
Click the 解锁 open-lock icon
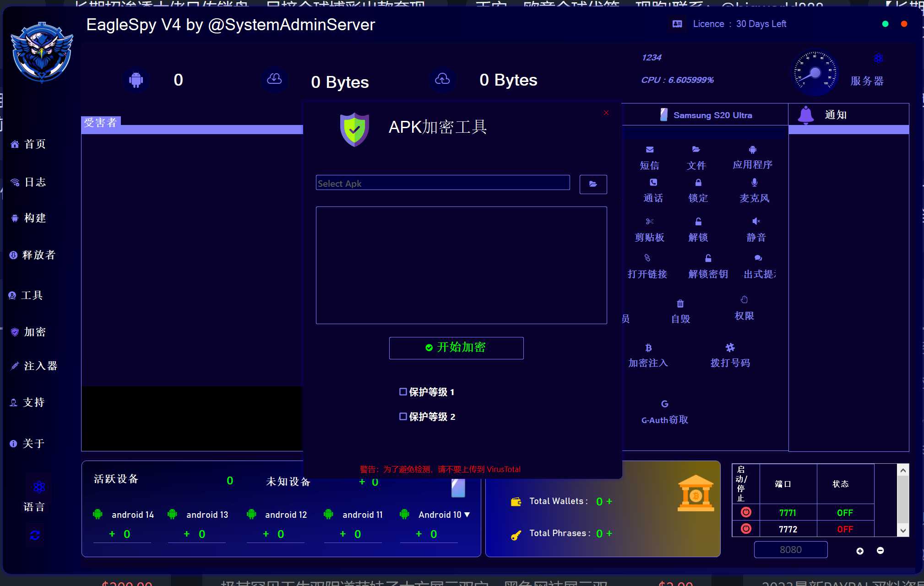(x=698, y=222)
